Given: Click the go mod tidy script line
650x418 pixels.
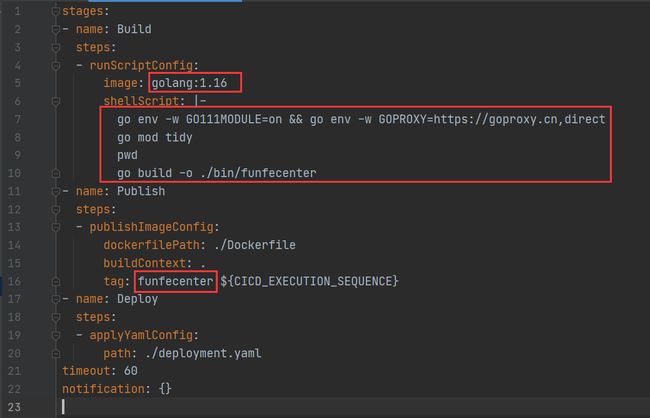Looking at the screenshot, I should click(x=155, y=137).
